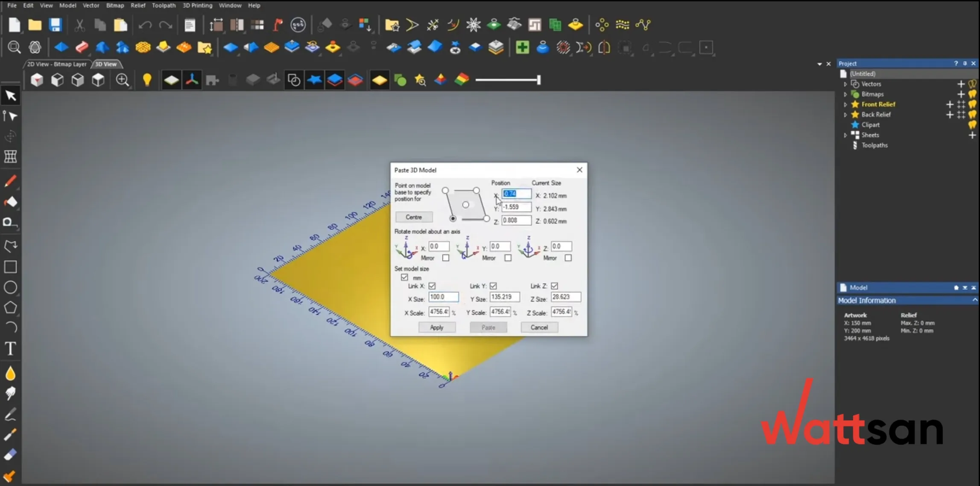
Task: Open the Model panel options dropdown
Action: (x=965, y=288)
